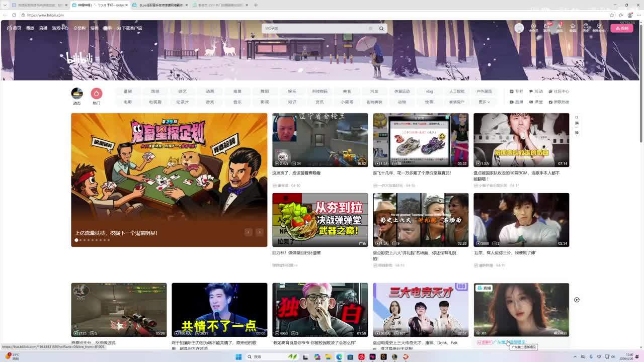644x362 pixels.
Task: Click the pink 投稿 upload button
Action: (x=622, y=28)
